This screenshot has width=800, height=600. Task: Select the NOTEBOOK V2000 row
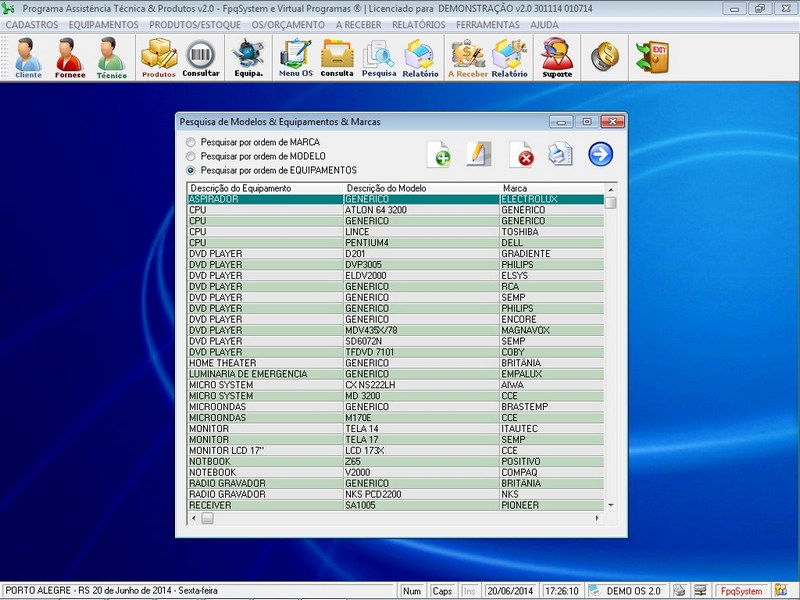[395, 472]
